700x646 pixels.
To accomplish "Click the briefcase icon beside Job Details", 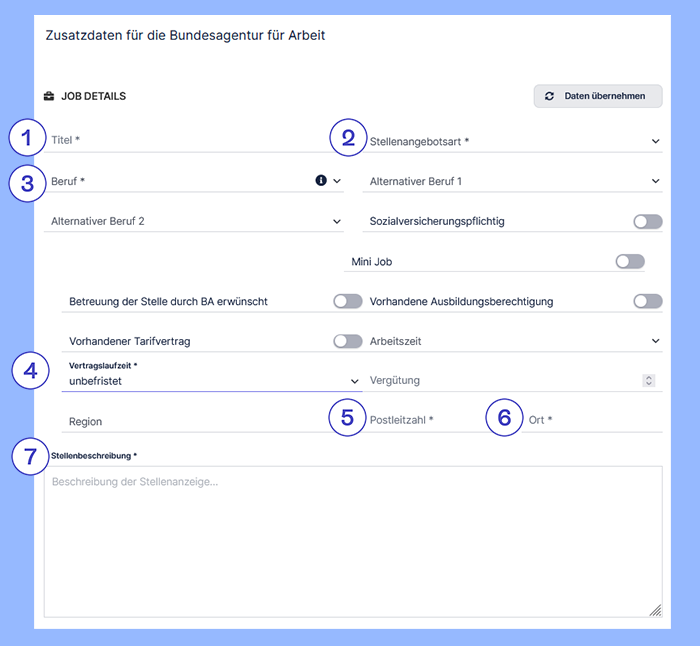I will click(x=49, y=97).
